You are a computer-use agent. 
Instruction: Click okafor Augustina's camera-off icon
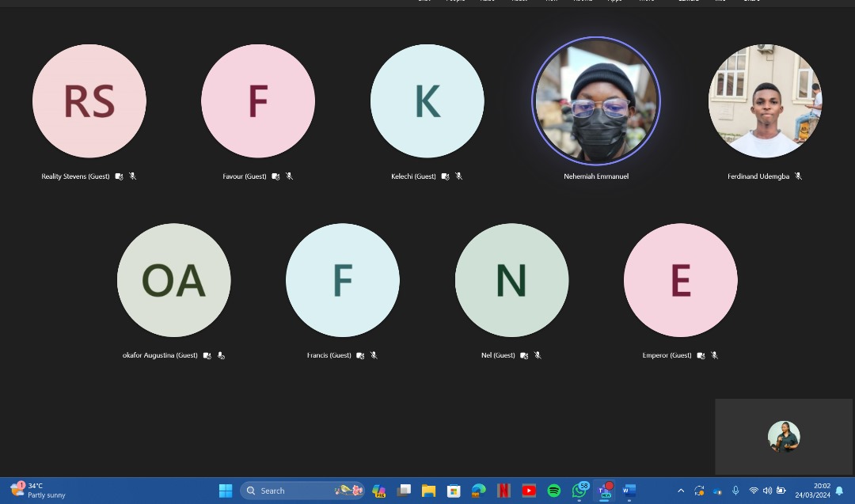pyautogui.click(x=207, y=356)
